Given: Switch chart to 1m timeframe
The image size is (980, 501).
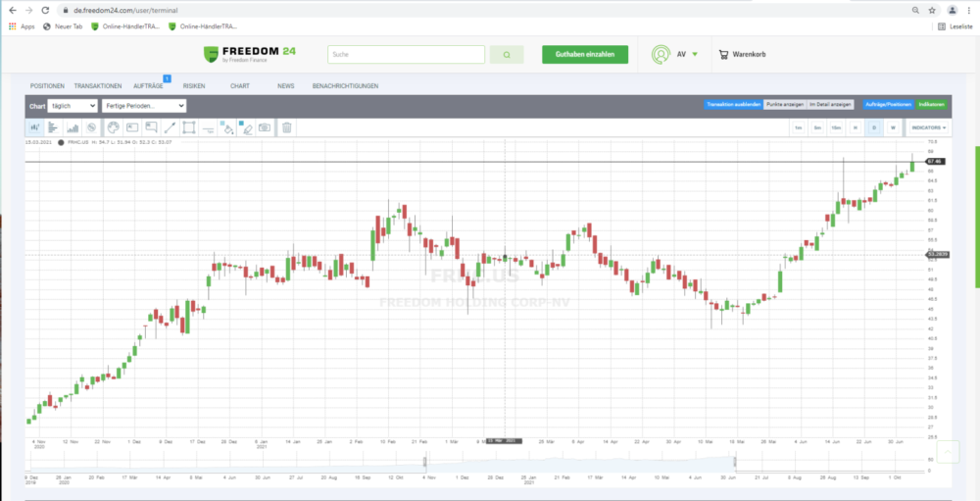Looking at the screenshot, I should [x=798, y=127].
